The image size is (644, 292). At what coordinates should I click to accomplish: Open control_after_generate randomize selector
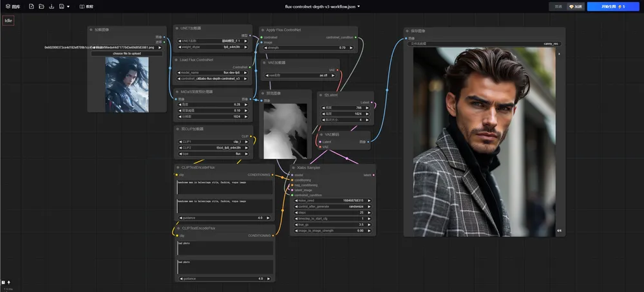click(333, 206)
